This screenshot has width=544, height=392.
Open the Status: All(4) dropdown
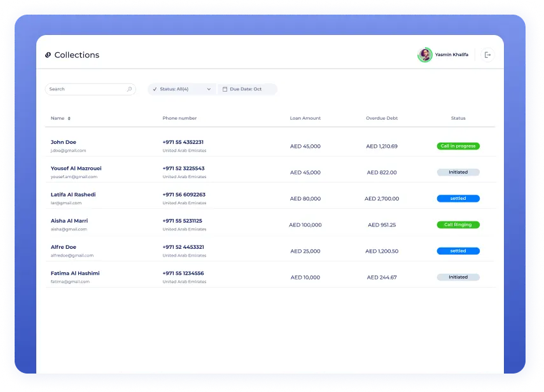pyautogui.click(x=181, y=89)
